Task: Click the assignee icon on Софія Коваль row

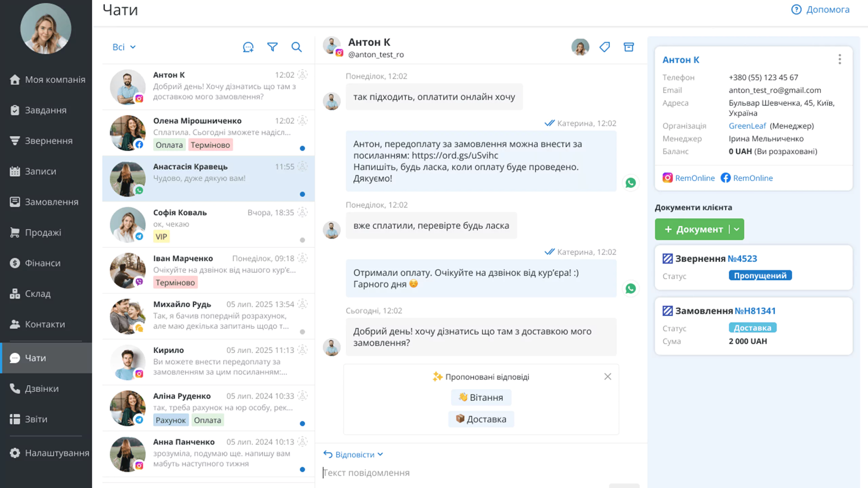Action: (302, 212)
